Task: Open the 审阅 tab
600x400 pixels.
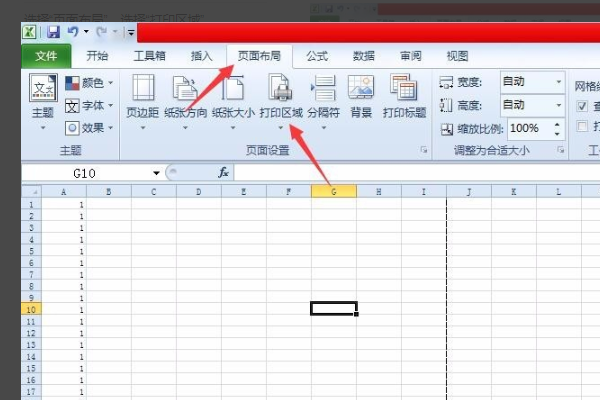Action: pyautogui.click(x=411, y=56)
